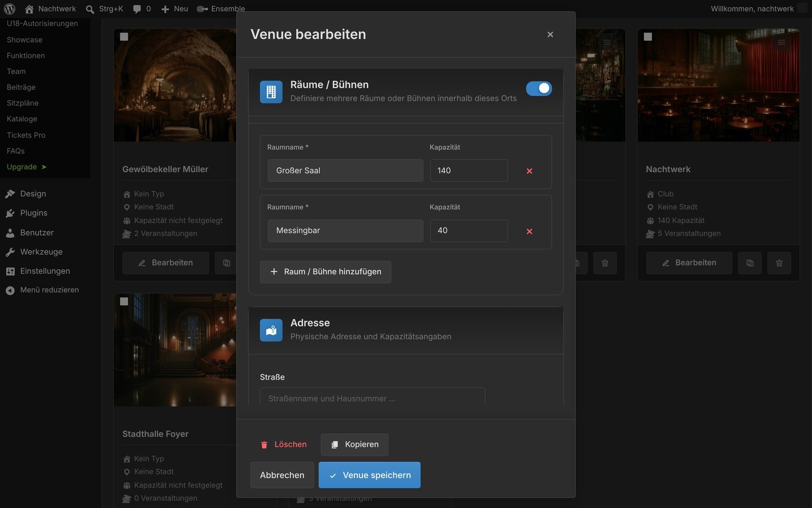Viewport: 812px width, 508px height.
Task: Open the Nachtwerk site home link
Action: point(50,9)
